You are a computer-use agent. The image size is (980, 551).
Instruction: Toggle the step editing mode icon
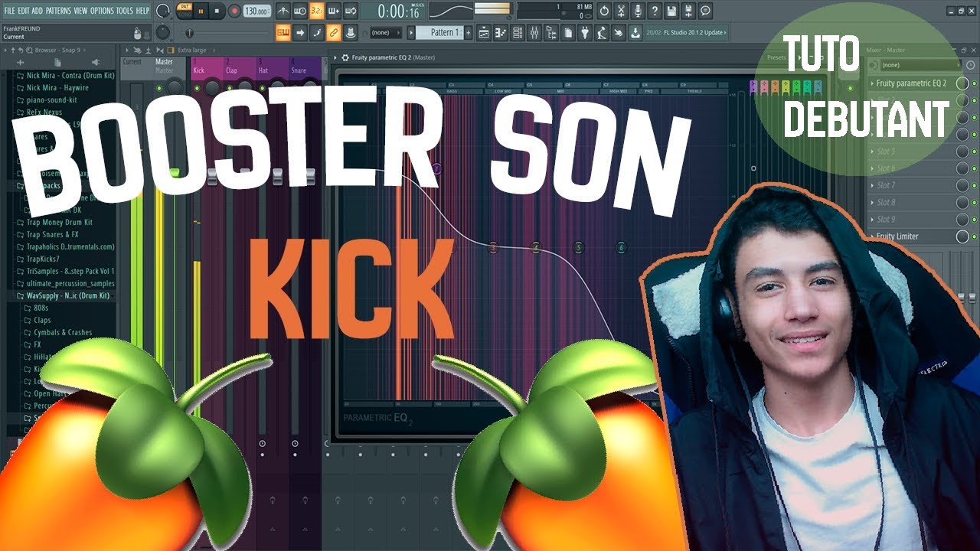point(317,33)
